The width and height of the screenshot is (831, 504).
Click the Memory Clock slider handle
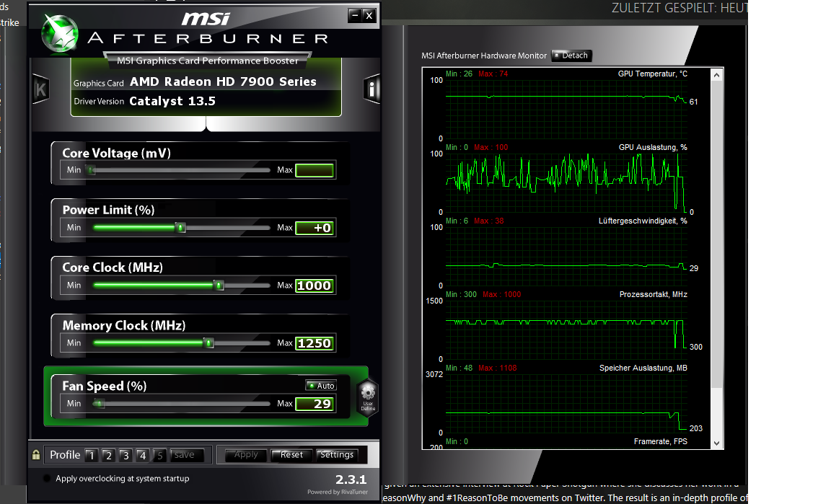tap(208, 343)
